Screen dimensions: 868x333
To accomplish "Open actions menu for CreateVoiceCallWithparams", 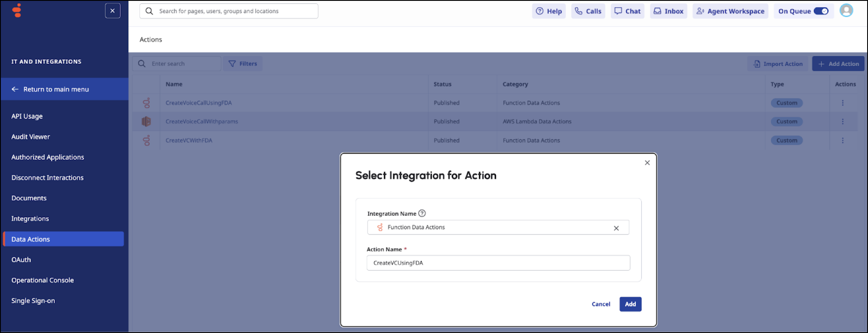I will (843, 121).
